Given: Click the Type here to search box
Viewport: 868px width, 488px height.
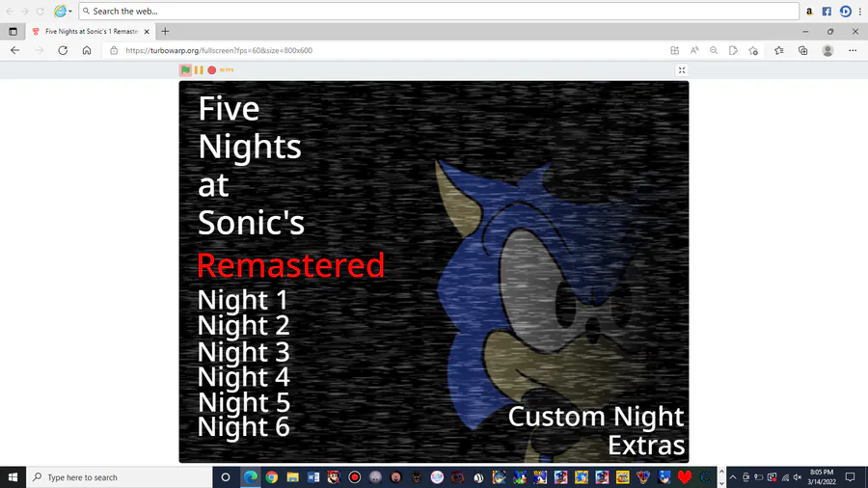Looking at the screenshot, I should pyautogui.click(x=119, y=477).
